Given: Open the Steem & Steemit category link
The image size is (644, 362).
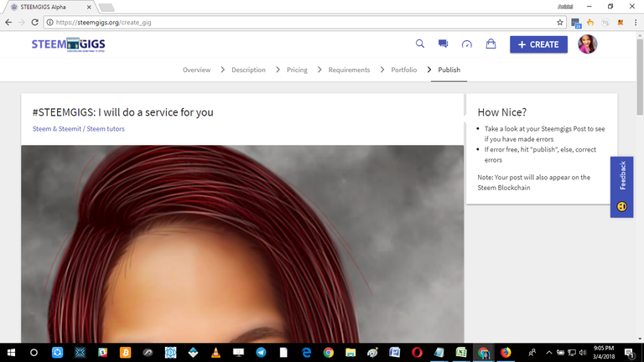Looking at the screenshot, I should 57,128.
